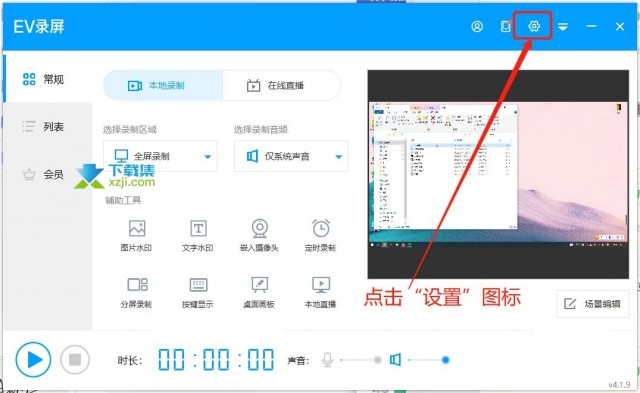Start recording with the play button

tap(33, 360)
